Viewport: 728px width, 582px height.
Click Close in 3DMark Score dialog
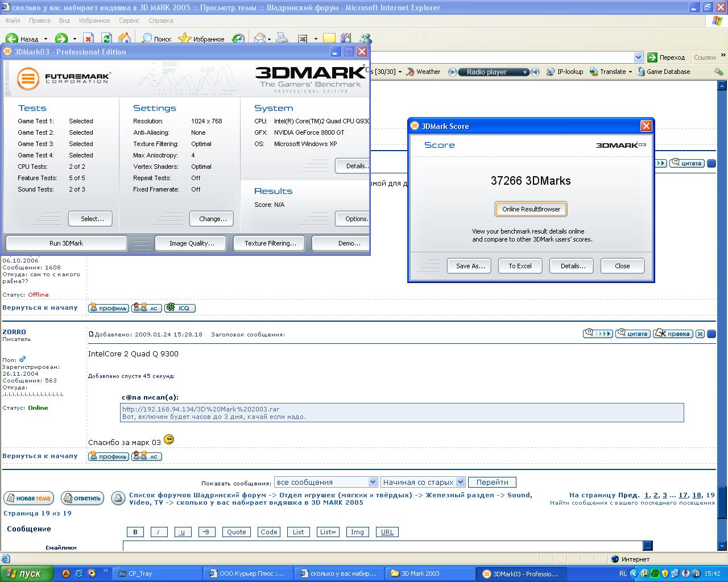[x=622, y=266]
